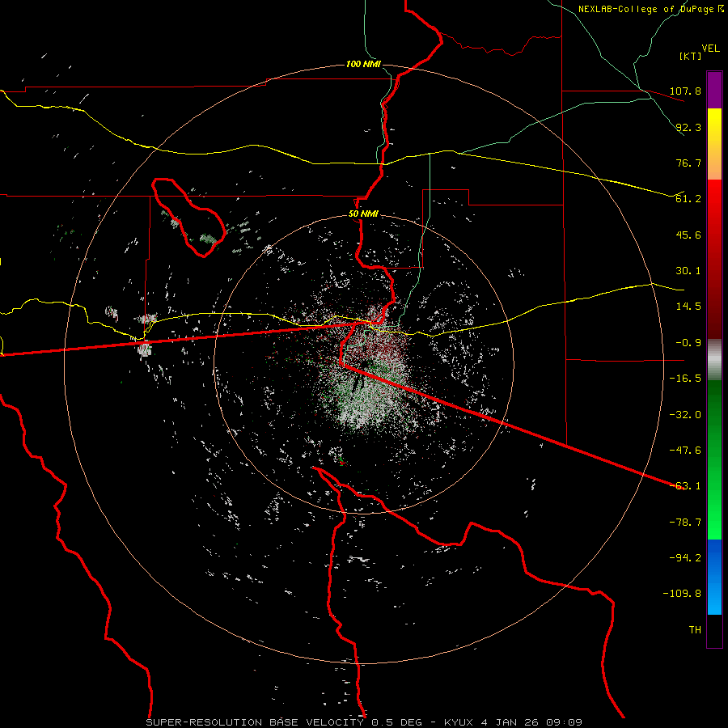The height and width of the screenshot is (728, 728).
Task: Click the yellow-orange segment of the color bar
Action: (714, 144)
